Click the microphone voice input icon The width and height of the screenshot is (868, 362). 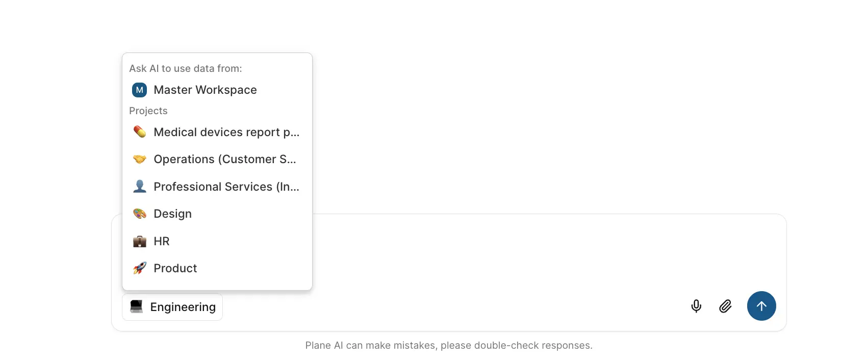[x=696, y=306]
